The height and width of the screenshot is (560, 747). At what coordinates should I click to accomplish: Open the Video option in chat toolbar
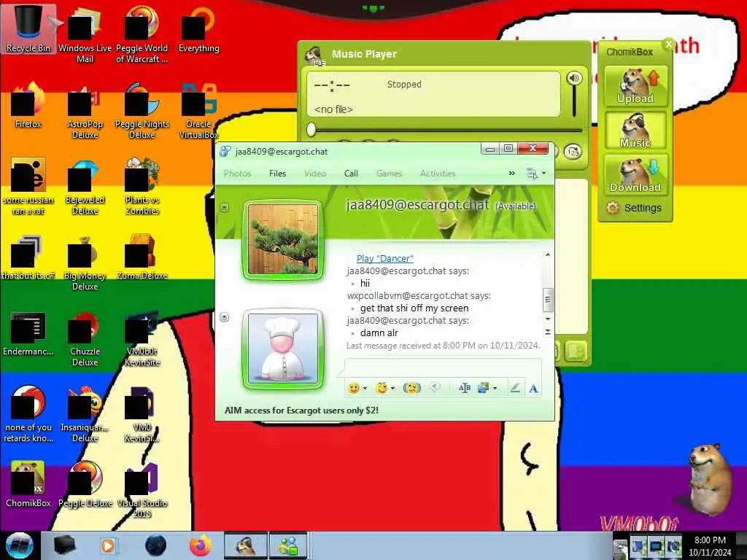point(315,174)
